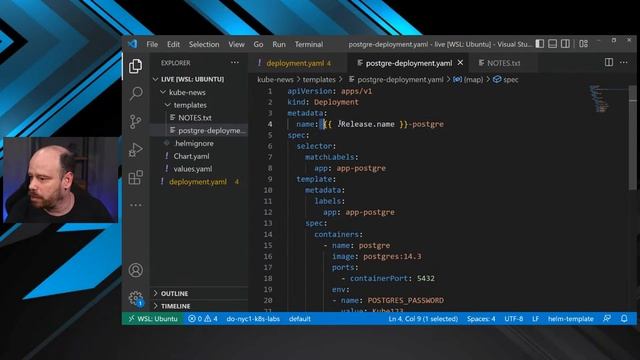Change helm-template language mode
640x360 pixels.
[571, 319]
